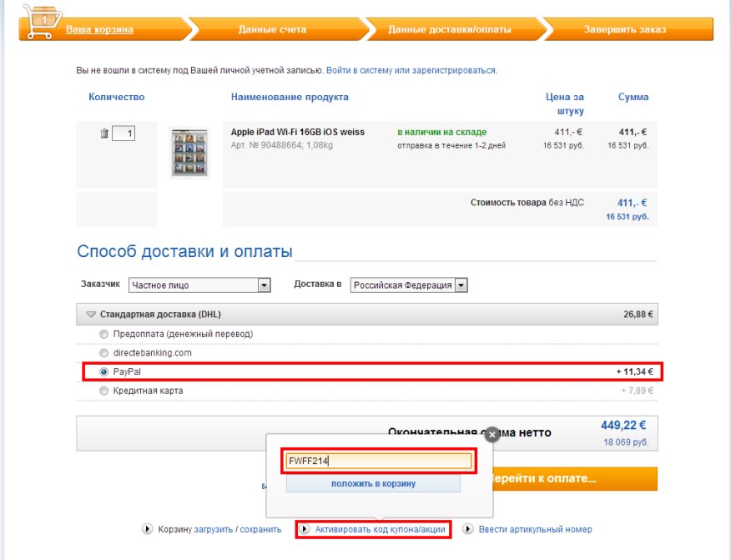Click Ввести артикульный номер link
731x560 pixels.
click(x=535, y=529)
